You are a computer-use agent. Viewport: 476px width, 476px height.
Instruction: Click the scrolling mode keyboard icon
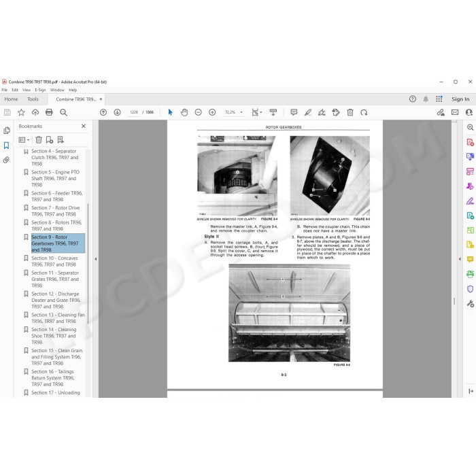(x=273, y=112)
